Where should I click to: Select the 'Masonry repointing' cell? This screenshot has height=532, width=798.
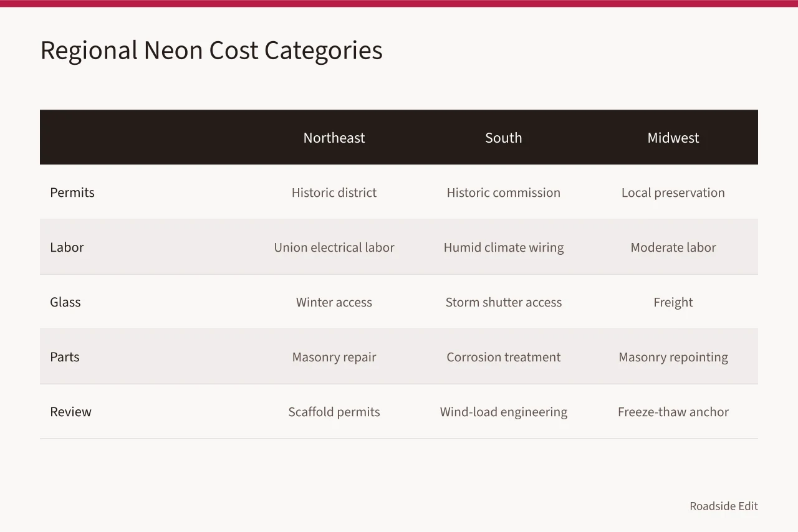(673, 357)
